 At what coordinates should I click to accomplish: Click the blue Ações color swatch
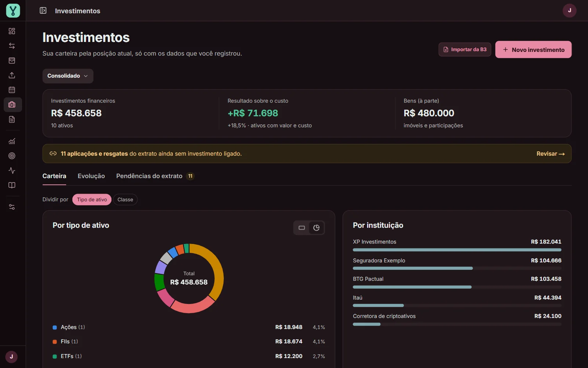tap(55, 327)
